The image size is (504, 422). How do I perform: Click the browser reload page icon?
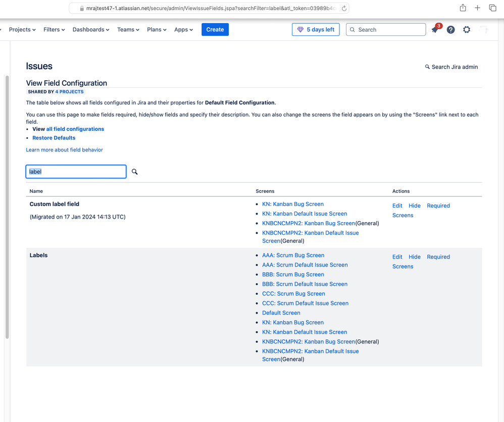(x=344, y=9)
